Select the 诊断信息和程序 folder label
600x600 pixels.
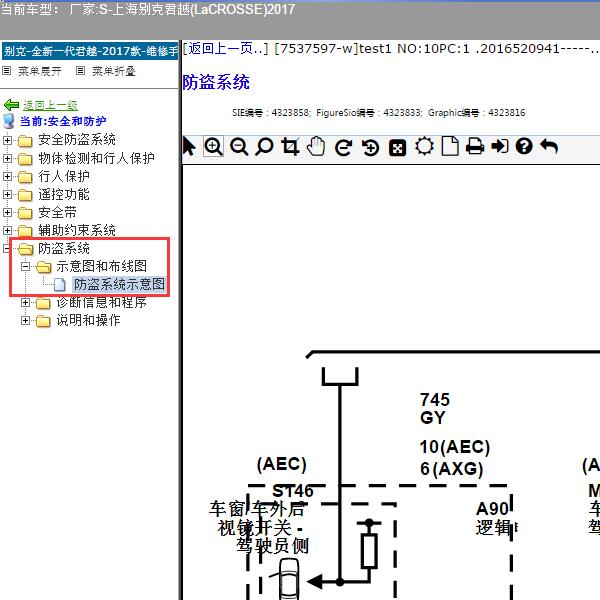[102, 303]
